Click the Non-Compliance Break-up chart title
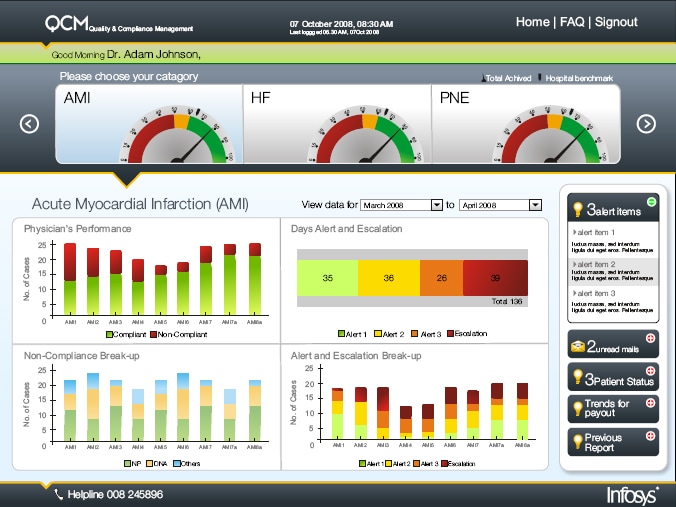Viewport: 676px width, 507px height. tap(81, 356)
